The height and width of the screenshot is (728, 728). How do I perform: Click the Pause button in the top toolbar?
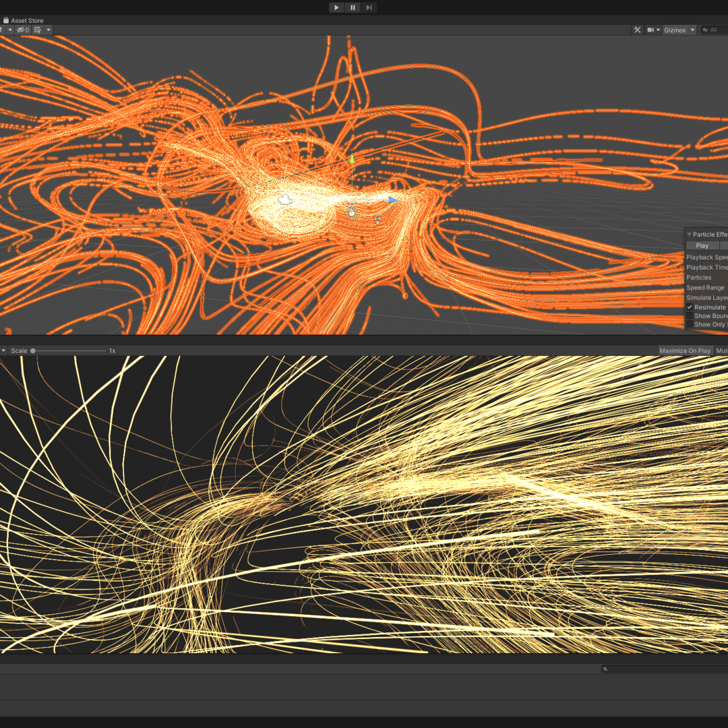pos(353,7)
